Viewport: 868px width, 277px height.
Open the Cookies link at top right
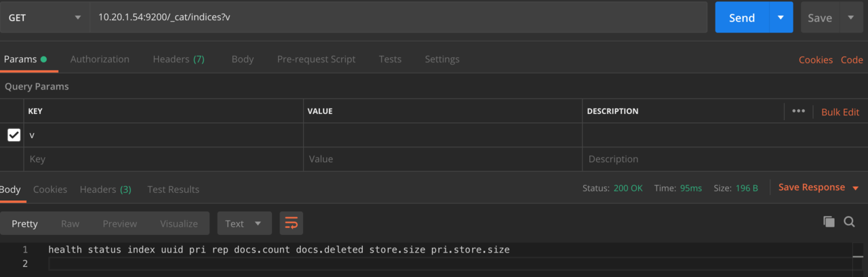[816, 60]
